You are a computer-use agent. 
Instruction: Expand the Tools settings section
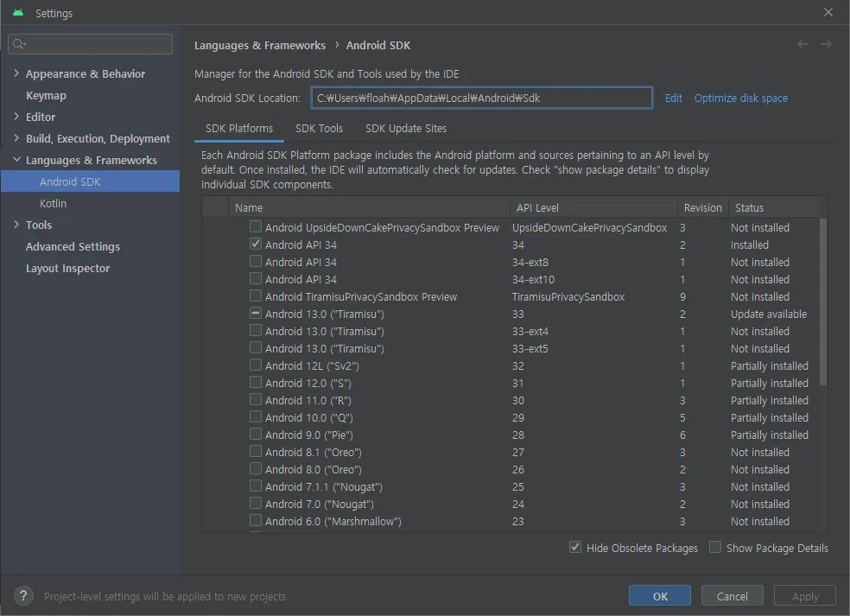tap(16, 225)
